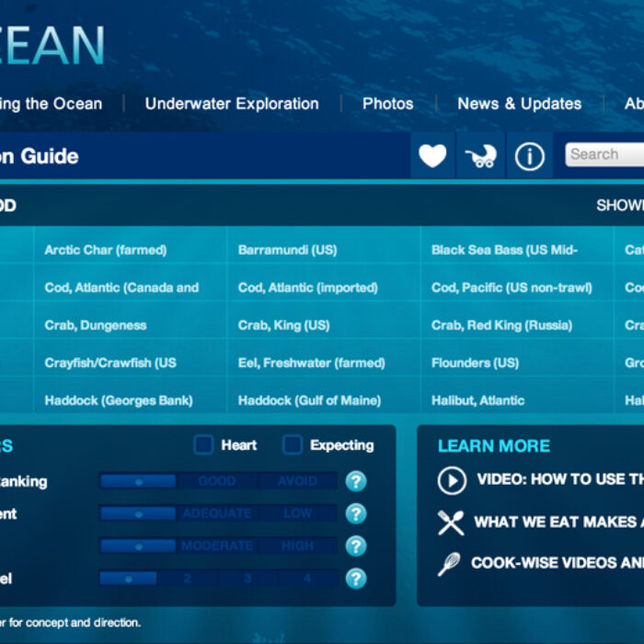The image size is (644, 644).
Task: Select Flounders (US)
Action: [x=476, y=362]
